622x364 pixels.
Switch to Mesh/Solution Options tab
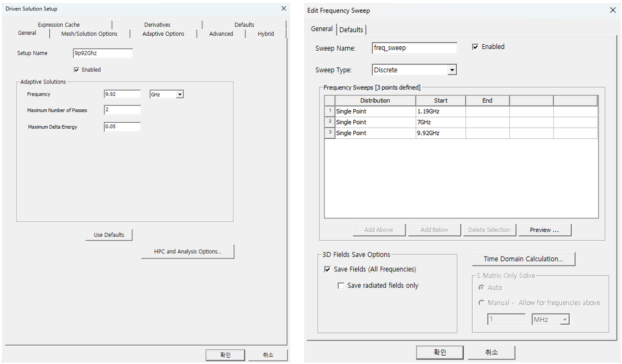point(89,34)
